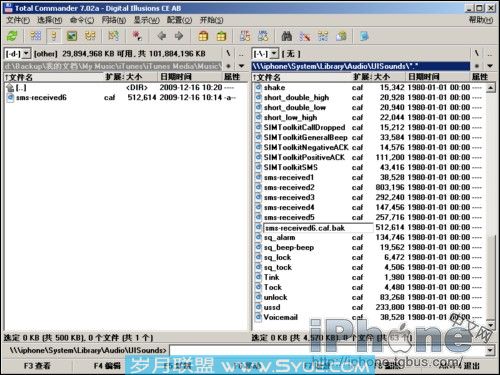Click the sms-received6.caf.bak rename field
This screenshot has height=375, width=500.
tap(318, 228)
